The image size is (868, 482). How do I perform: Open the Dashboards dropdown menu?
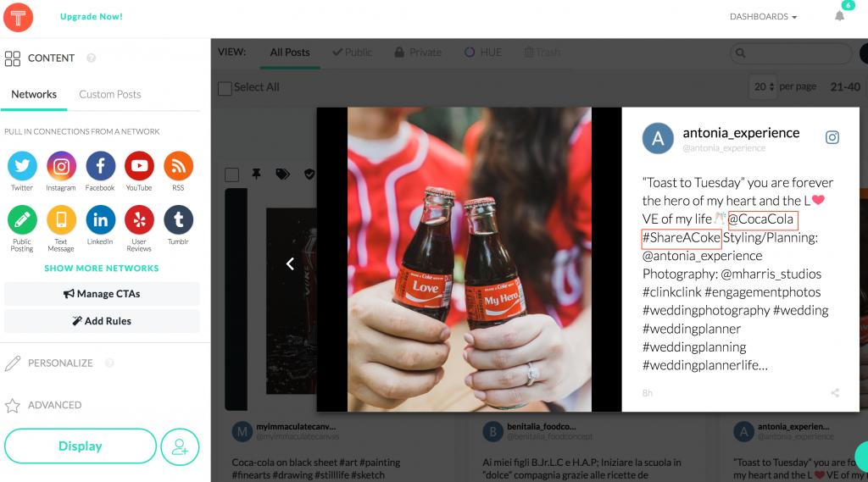click(x=763, y=17)
